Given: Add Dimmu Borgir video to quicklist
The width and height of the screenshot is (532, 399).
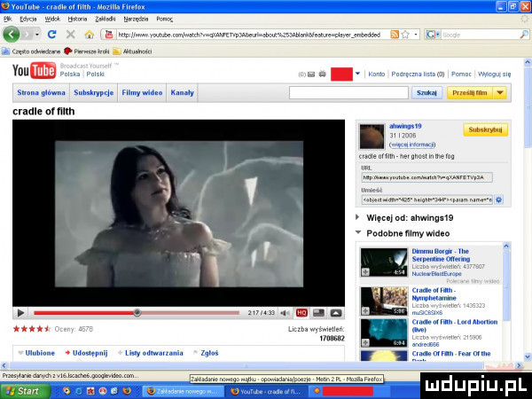Looking at the screenshot, I should (365, 272).
